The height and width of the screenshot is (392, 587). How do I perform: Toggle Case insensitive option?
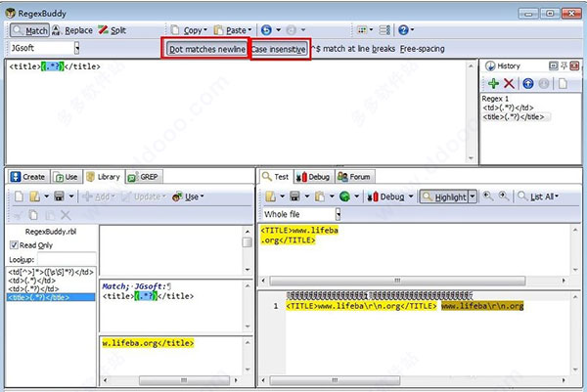coord(279,49)
